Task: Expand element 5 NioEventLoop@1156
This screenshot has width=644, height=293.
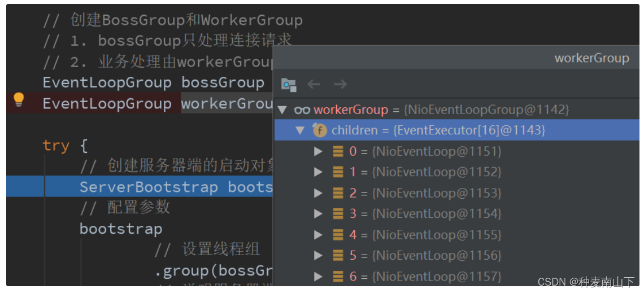Action: point(318,256)
